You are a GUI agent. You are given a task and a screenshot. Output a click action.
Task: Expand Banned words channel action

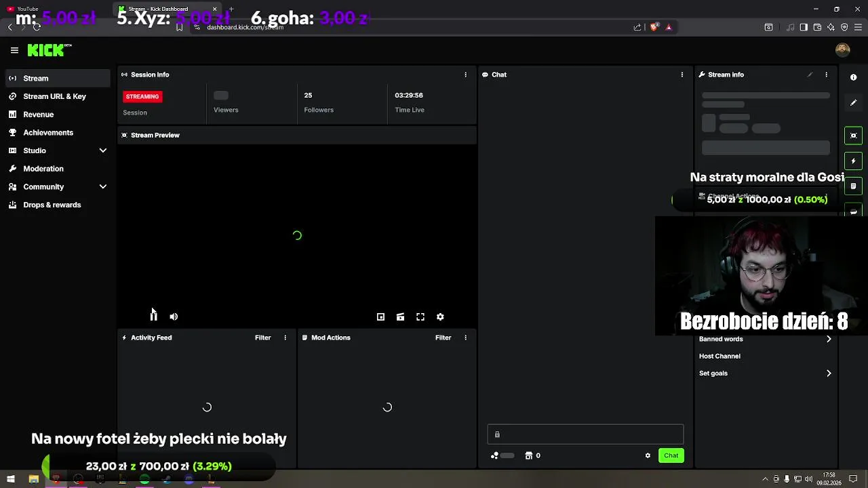pyautogui.click(x=765, y=339)
